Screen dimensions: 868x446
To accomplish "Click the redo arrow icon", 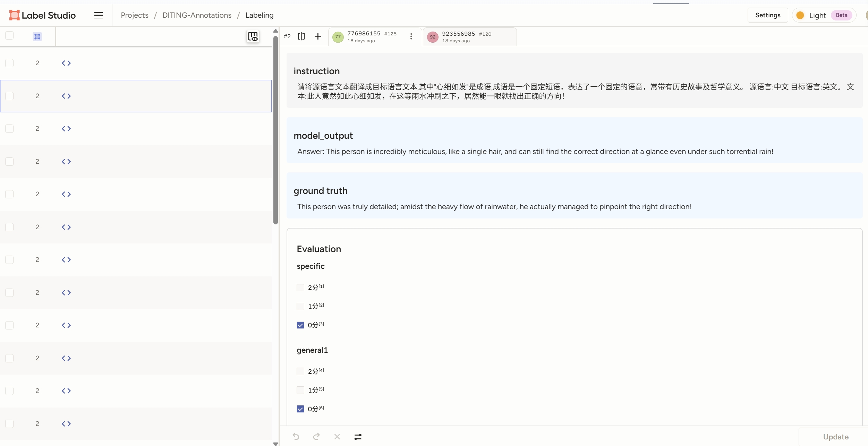I will pyautogui.click(x=316, y=437).
